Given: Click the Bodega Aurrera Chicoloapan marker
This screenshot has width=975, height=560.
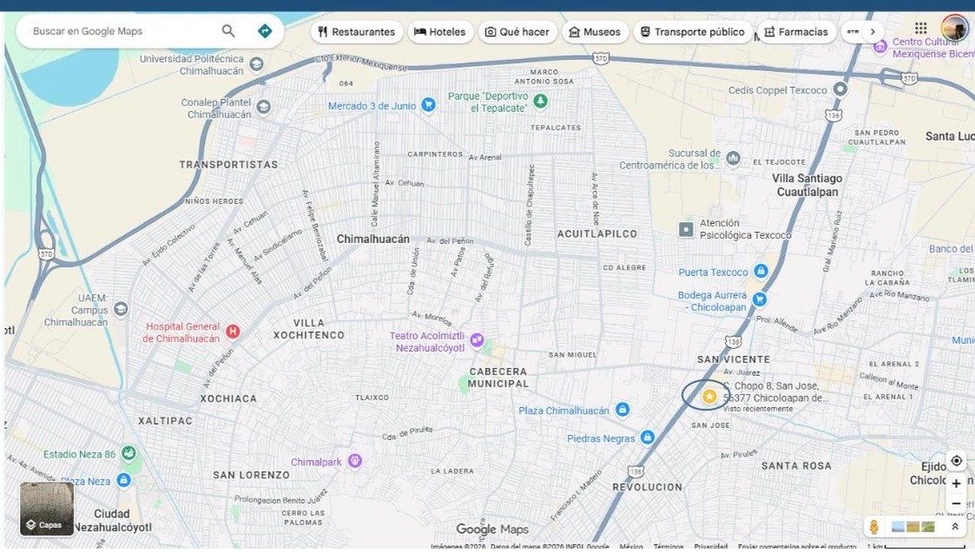Looking at the screenshot, I should pos(759,300).
